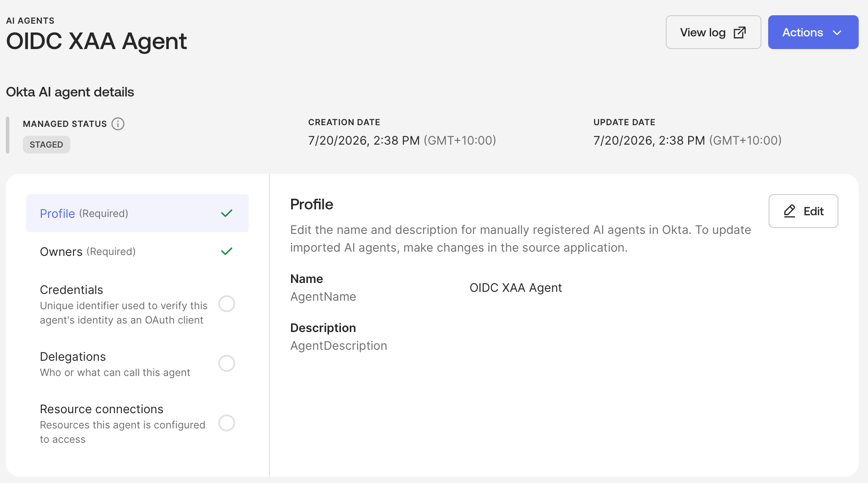Screen dimensions: 868x483
Task: Click the Credentials empty status circle
Action: click(227, 304)
